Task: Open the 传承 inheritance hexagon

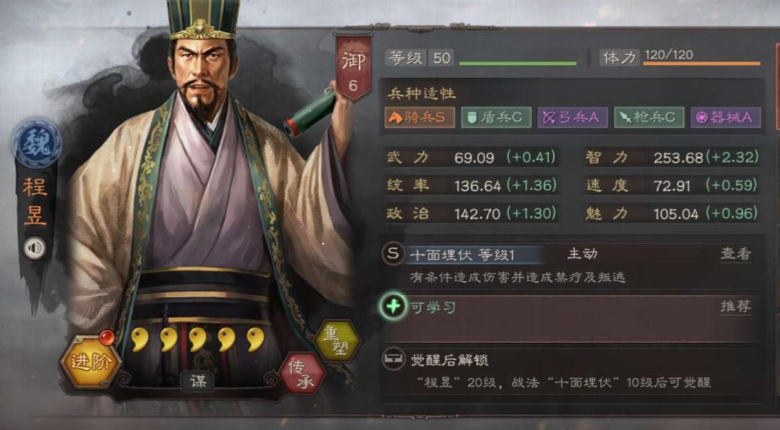Action: point(302,374)
